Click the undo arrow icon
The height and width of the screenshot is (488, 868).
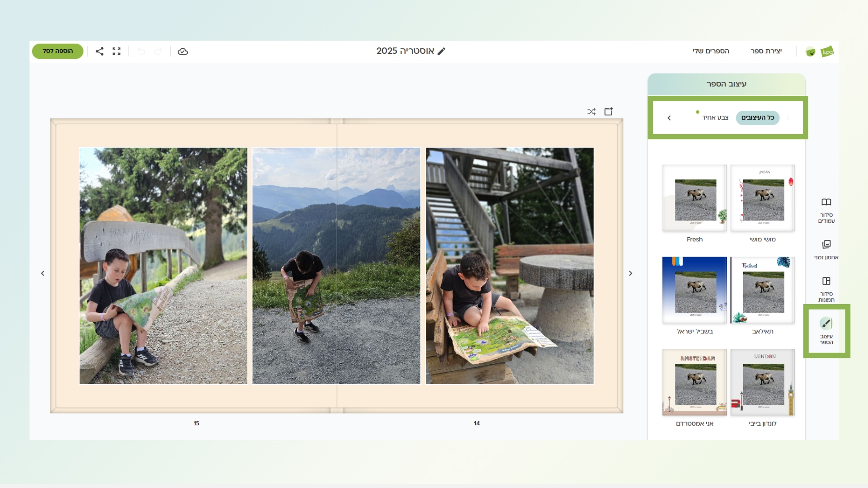click(x=141, y=52)
